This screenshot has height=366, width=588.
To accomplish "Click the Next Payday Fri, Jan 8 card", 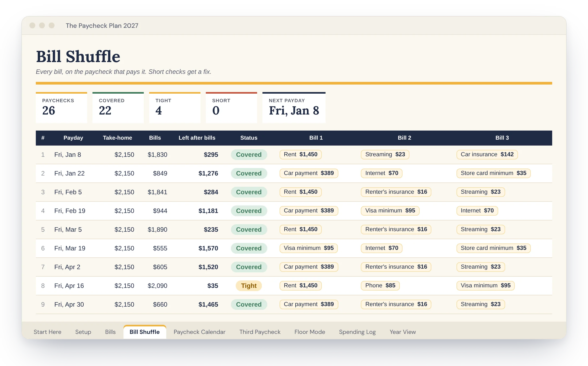I will 294,108.
